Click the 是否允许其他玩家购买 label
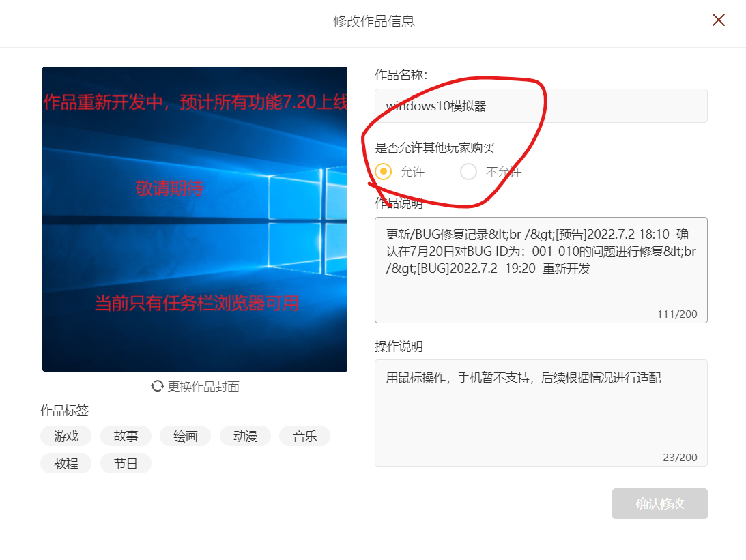 pos(434,148)
